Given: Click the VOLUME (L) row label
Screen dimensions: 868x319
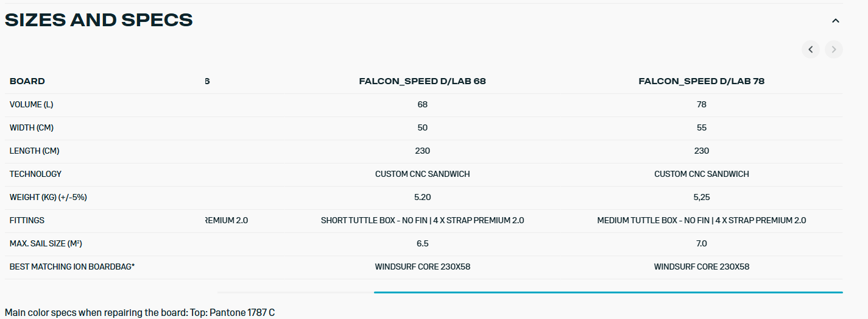Looking at the screenshot, I should [32, 104].
